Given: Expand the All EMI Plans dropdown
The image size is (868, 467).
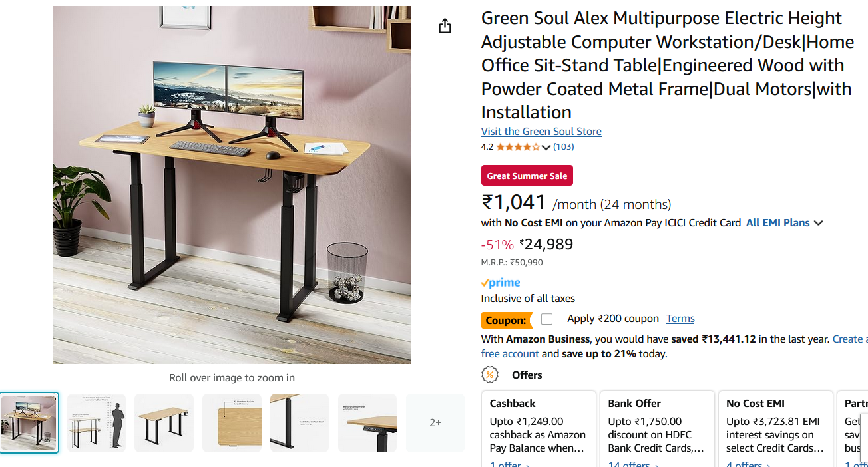Looking at the screenshot, I should [x=784, y=223].
